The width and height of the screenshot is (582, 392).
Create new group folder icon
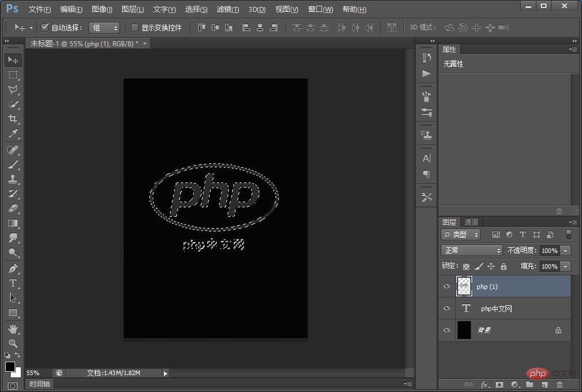(530, 385)
